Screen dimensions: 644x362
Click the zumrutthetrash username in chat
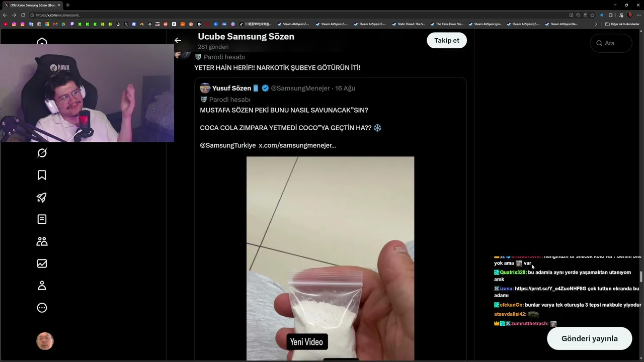pyautogui.click(x=530, y=324)
